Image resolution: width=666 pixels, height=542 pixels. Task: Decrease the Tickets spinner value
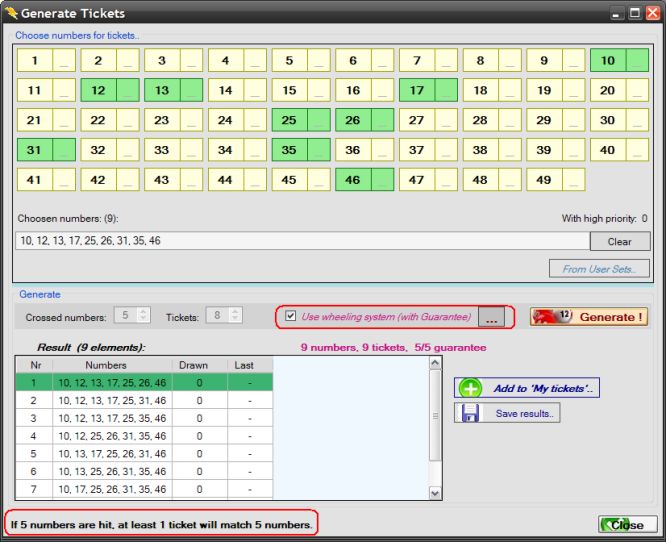pos(234,320)
